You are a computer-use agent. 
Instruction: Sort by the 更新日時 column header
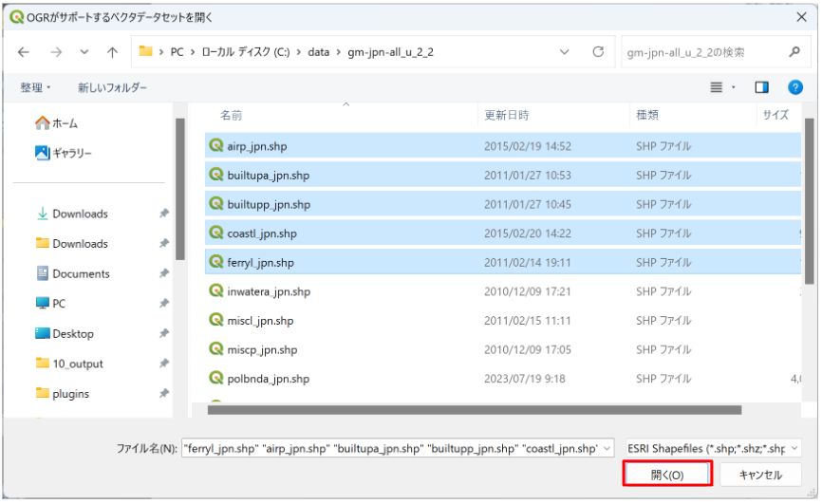point(507,116)
